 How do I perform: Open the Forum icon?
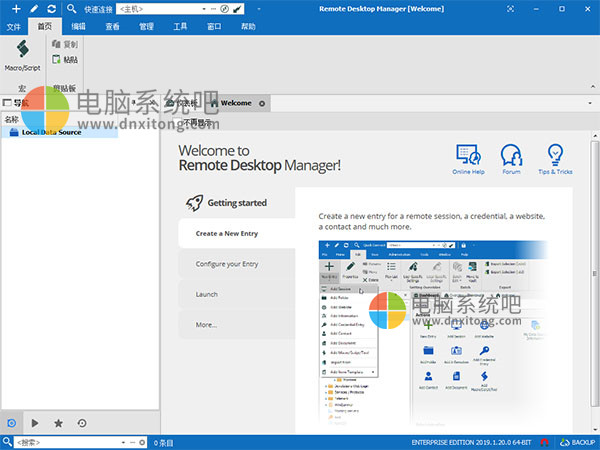(511, 157)
